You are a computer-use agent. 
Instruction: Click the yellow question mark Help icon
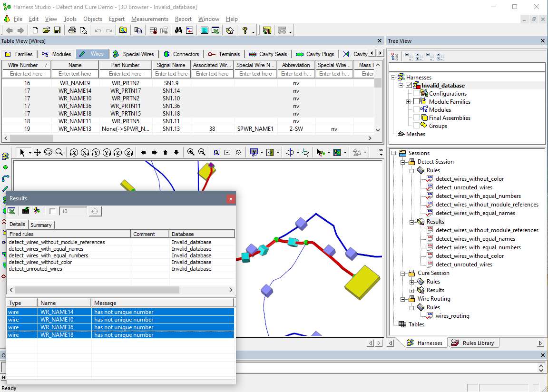245,30
